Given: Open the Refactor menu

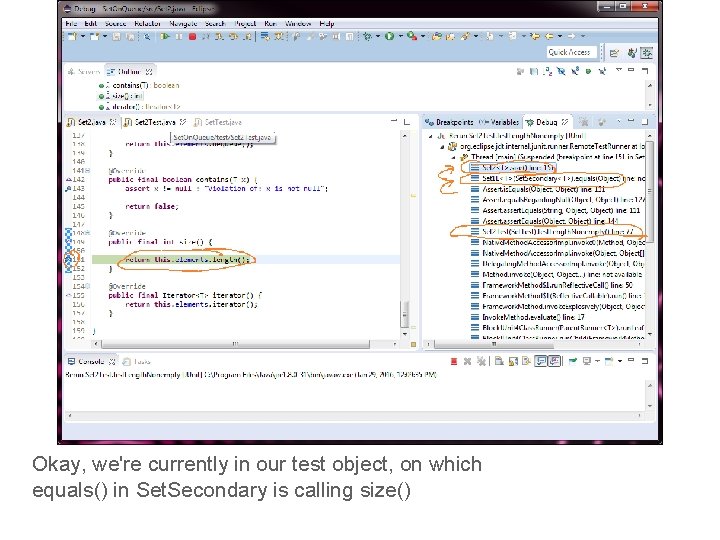Looking at the screenshot, I should [x=147, y=23].
